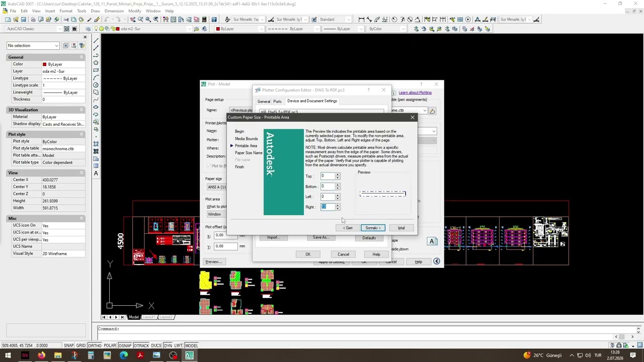
Task: Click the calculator icon in toolbar
Action: pyautogui.click(x=204, y=20)
